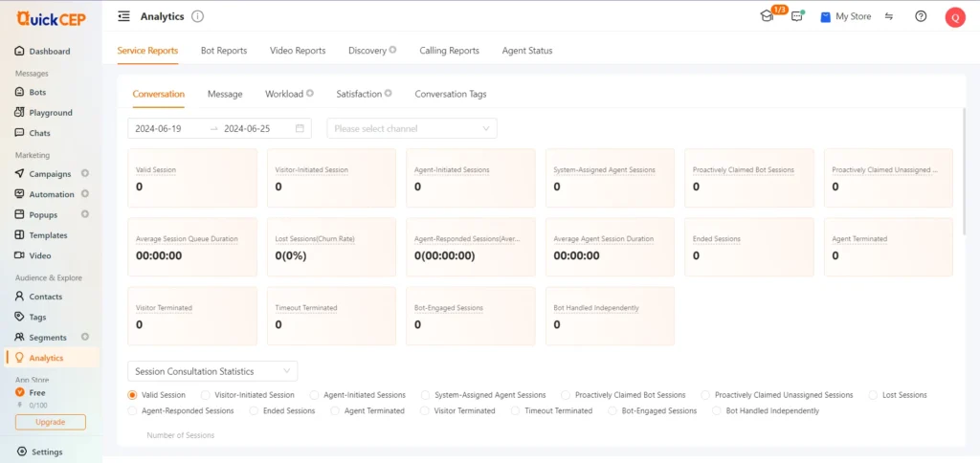Click the info icon beside Analytics title
980x463 pixels.
point(197,17)
